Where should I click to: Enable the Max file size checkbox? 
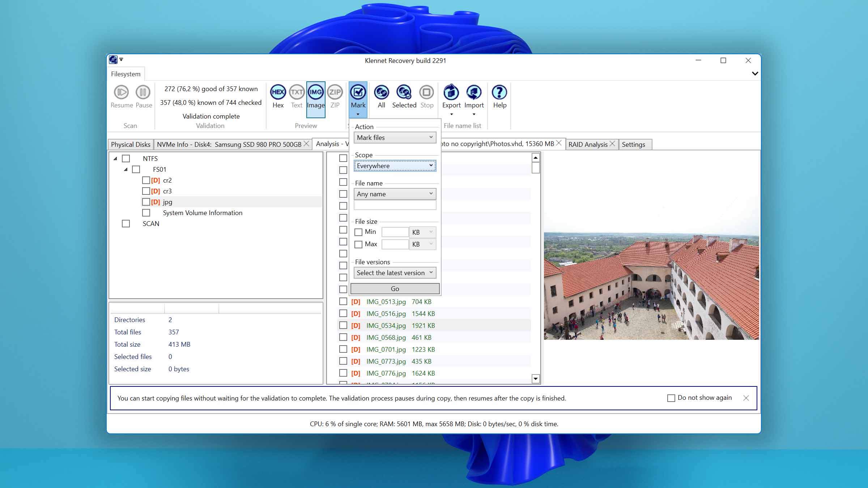point(358,244)
